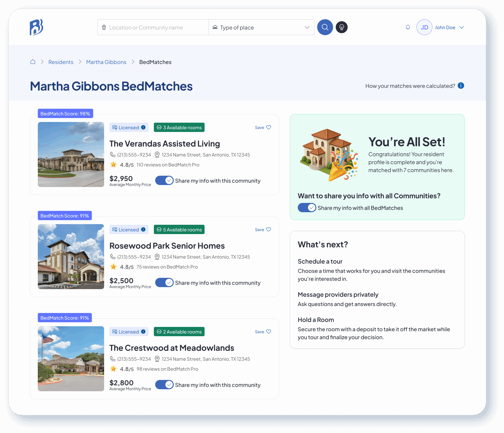The image size is (504, 433).
Task: Click the home icon in the breadcrumb
Action: point(33,62)
